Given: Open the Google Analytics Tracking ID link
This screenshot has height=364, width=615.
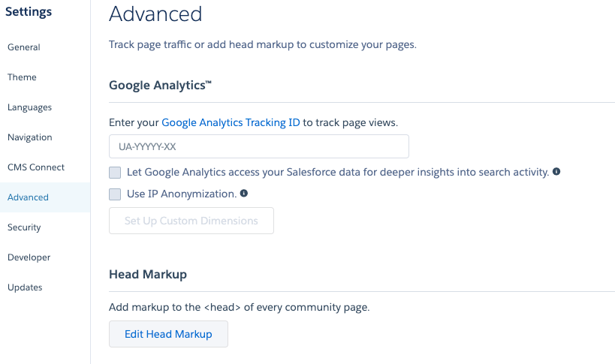Looking at the screenshot, I should (231, 122).
